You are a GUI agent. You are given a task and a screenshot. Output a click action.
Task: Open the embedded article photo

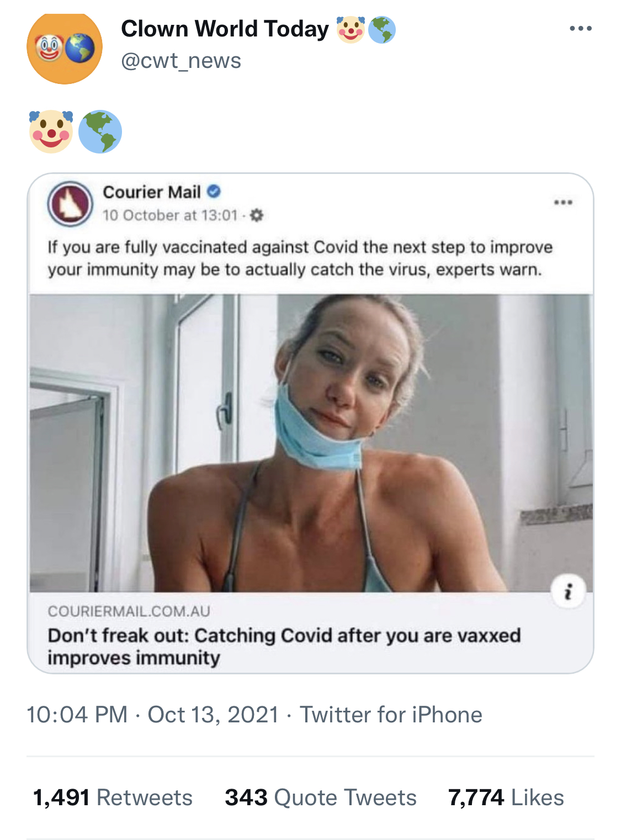click(311, 443)
